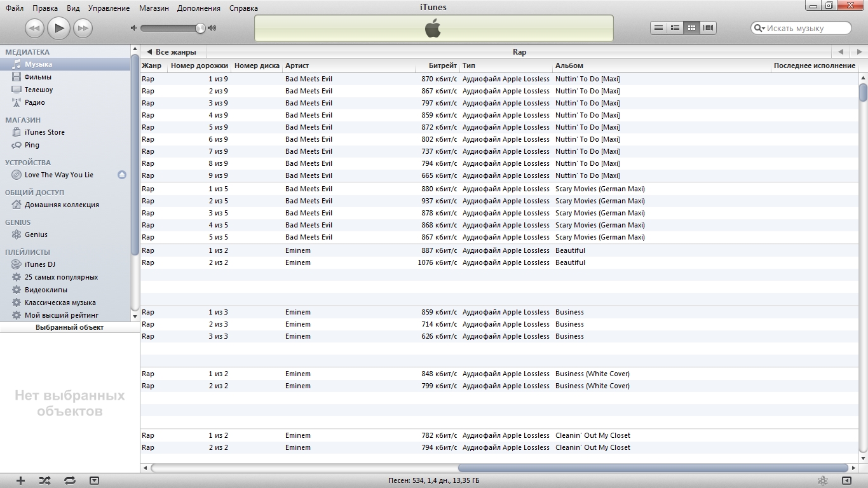Select the track with bitrate "937 кбит/с"
Image resolution: width=868 pixels, height=488 pixels.
(499, 201)
